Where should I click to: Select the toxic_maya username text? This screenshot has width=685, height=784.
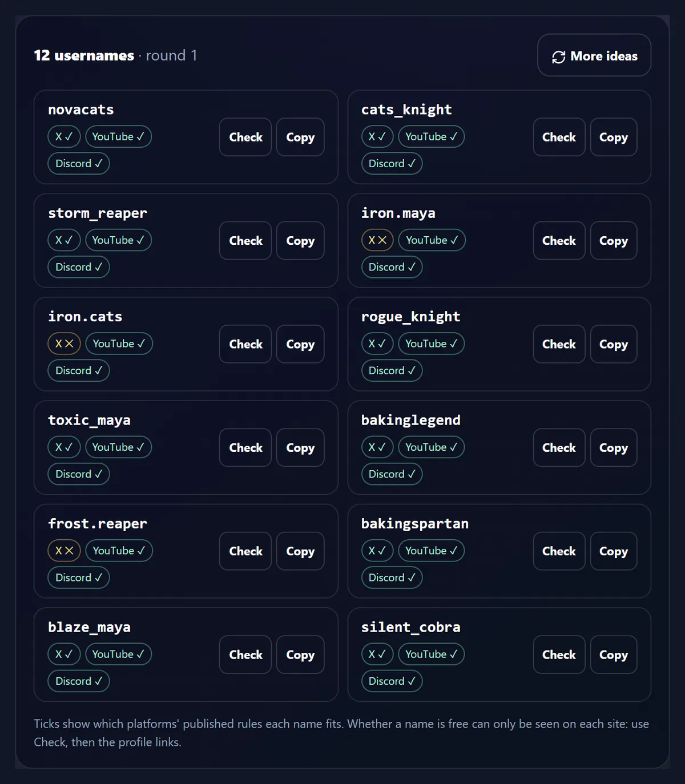click(x=90, y=421)
